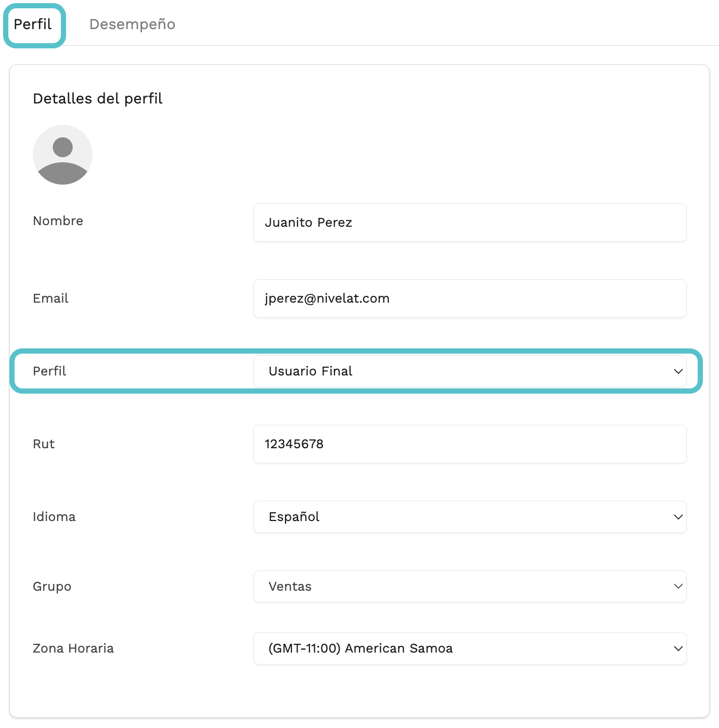Click the Detalles del perfil heading
This screenshot has width=719, height=728.
98,99
